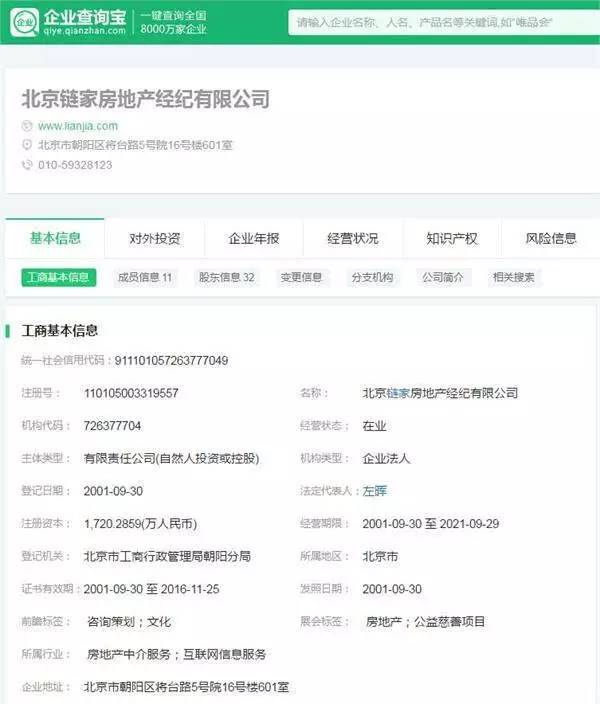
Task: Open the 变更信息 section
Action: [301, 277]
